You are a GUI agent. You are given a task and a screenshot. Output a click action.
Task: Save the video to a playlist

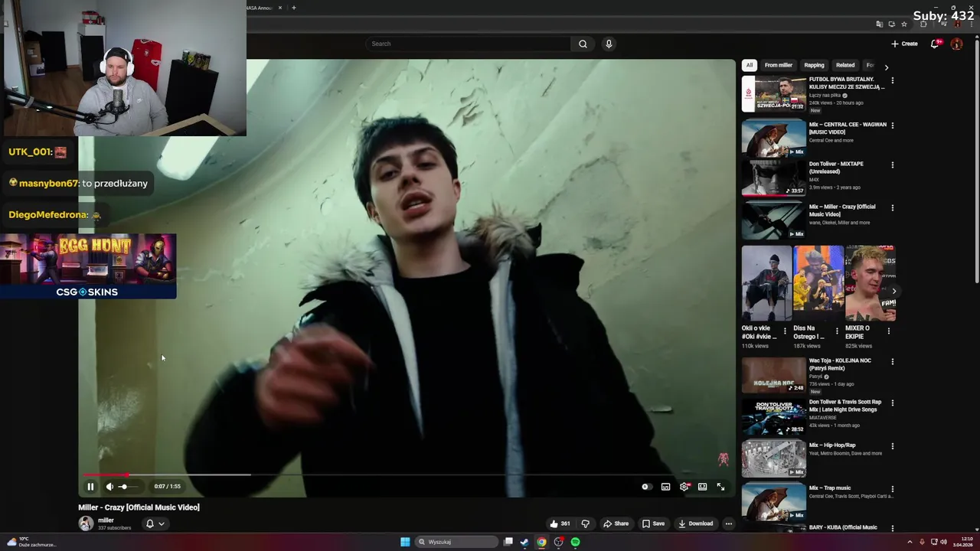click(653, 523)
